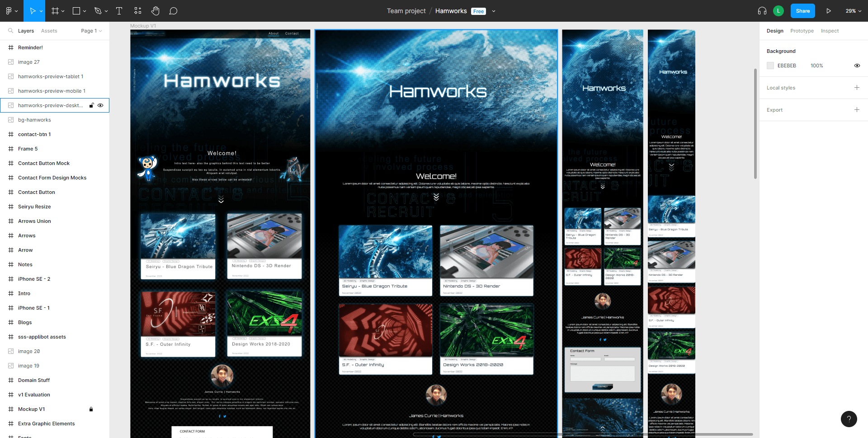Select the Rectangle shape tool
Viewport: 868px width, 438px height.
coord(76,11)
